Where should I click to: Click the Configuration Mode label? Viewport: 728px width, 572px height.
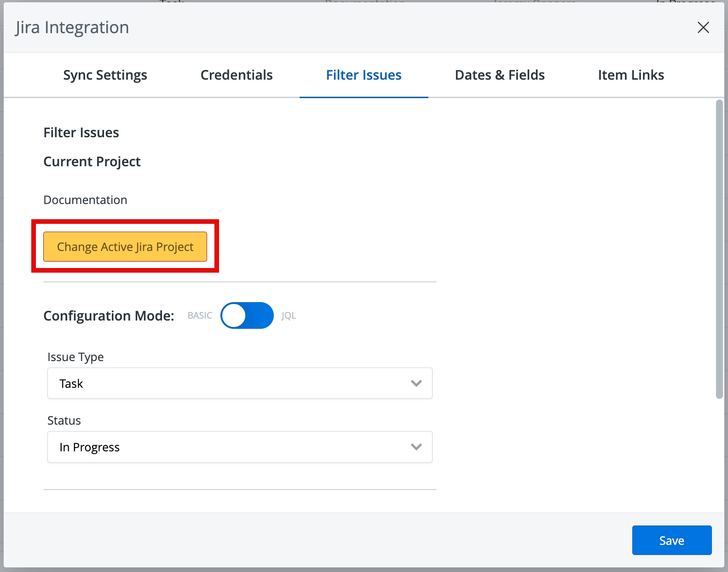109,316
